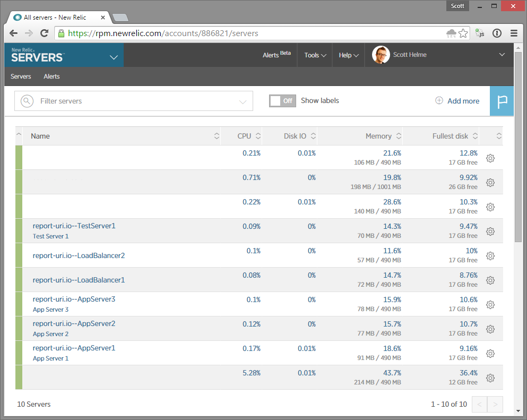527x420 pixels.
Task: Click the App Server 1 description text
Action: [x=50, y=358]
